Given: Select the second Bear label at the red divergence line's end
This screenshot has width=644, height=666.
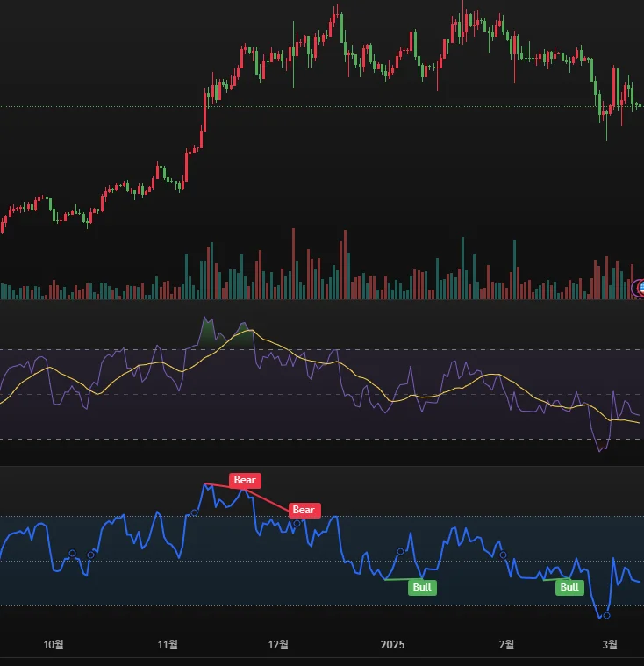Looking at the screenshot, I should tap(304, 510).
